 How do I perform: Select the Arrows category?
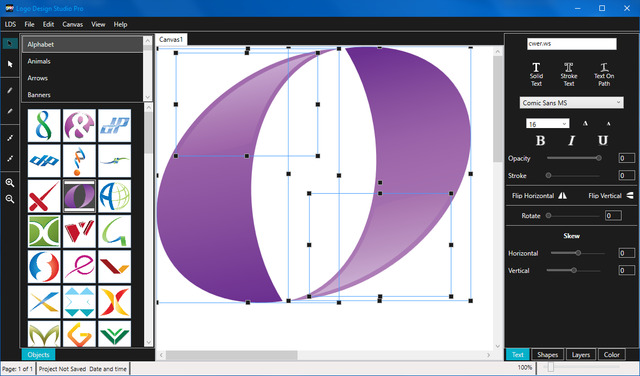pos(82,78)
